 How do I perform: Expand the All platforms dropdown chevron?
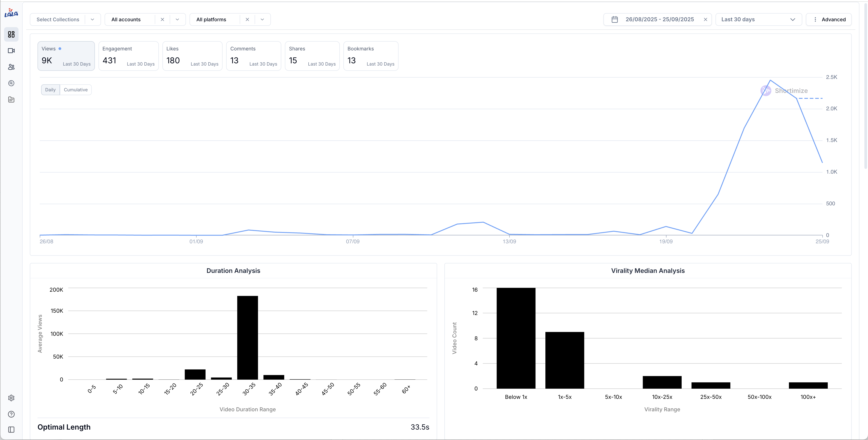262,19
